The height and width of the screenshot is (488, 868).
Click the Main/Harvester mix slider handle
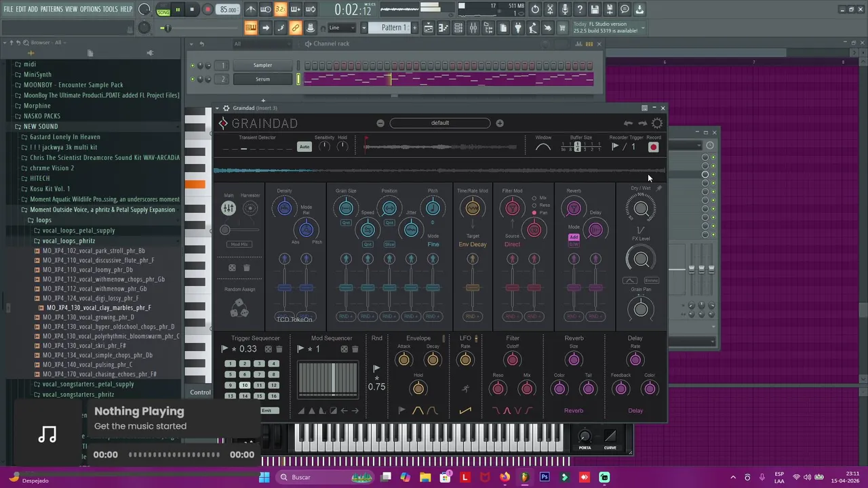(225, 230)
